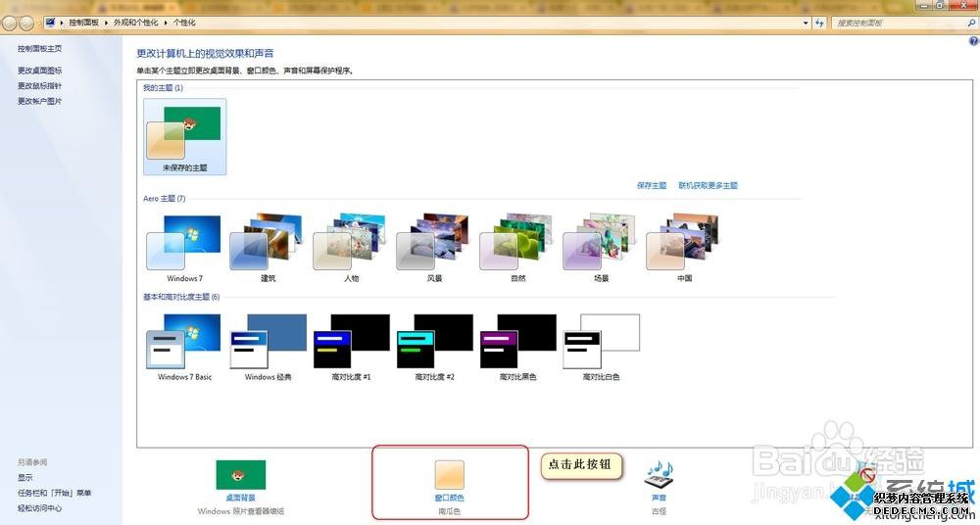Expand the arrow after 外观和个性化 breadcrumb
This screenshot has height=525, width=980.
[x=166, y=23]
